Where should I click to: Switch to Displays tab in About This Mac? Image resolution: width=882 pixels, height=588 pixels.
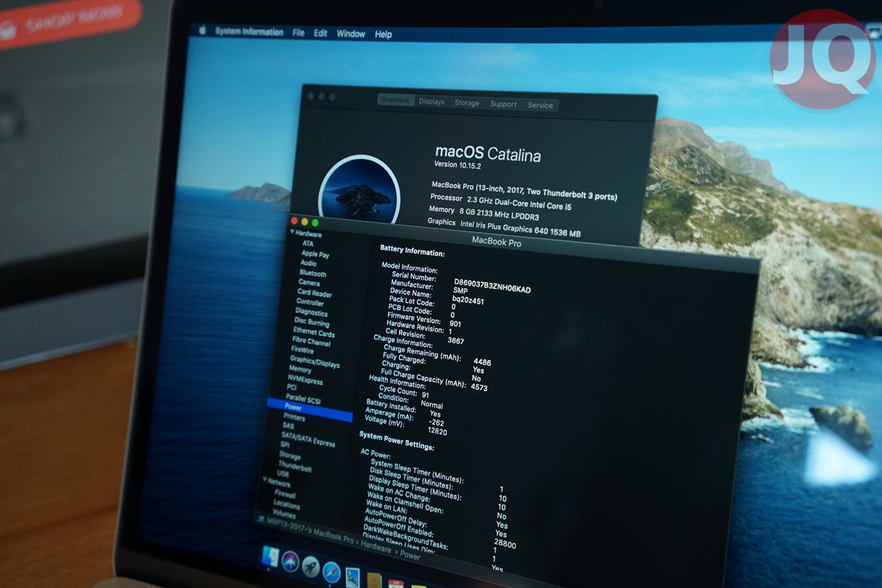click(431, 102)
